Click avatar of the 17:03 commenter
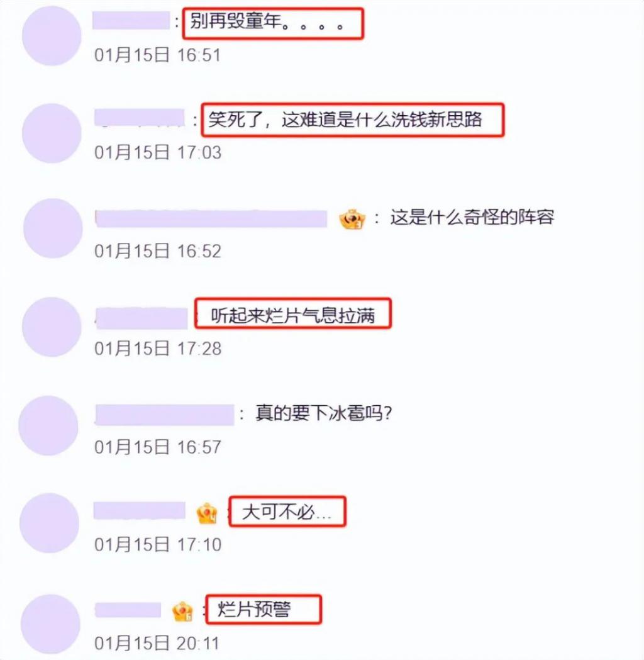 52,133
